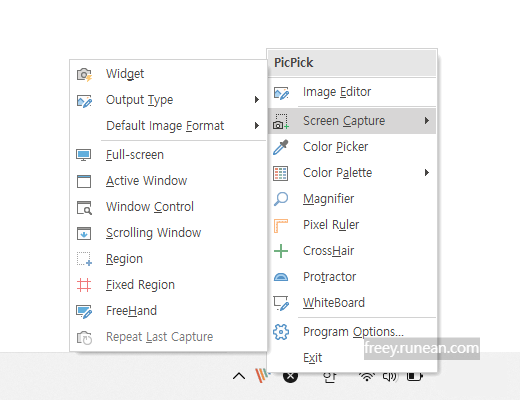Viewport: 520px width, 400px height.
Task: Open Wi-Fi network tray icon
Action: (367, 376)
